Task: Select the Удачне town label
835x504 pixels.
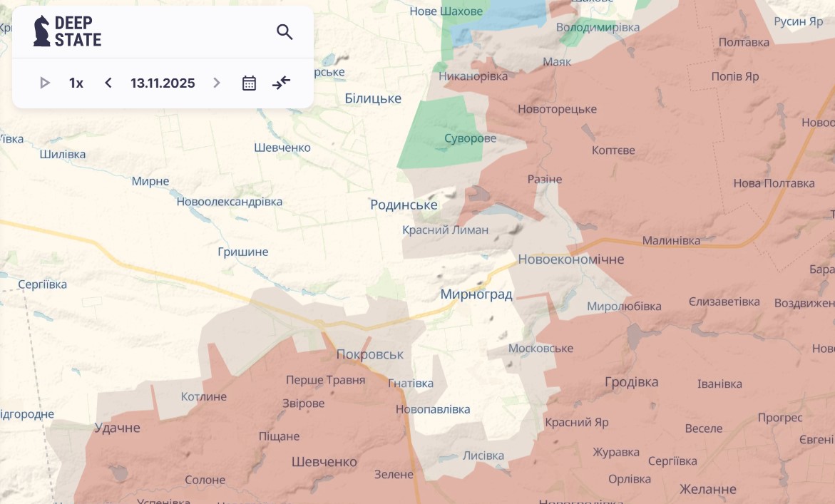Action: [117, 428]
